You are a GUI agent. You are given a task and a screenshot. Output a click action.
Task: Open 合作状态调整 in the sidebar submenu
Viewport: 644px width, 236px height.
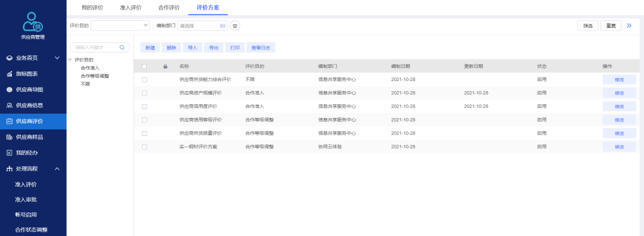pyautogui.click(x=31, y=229)
